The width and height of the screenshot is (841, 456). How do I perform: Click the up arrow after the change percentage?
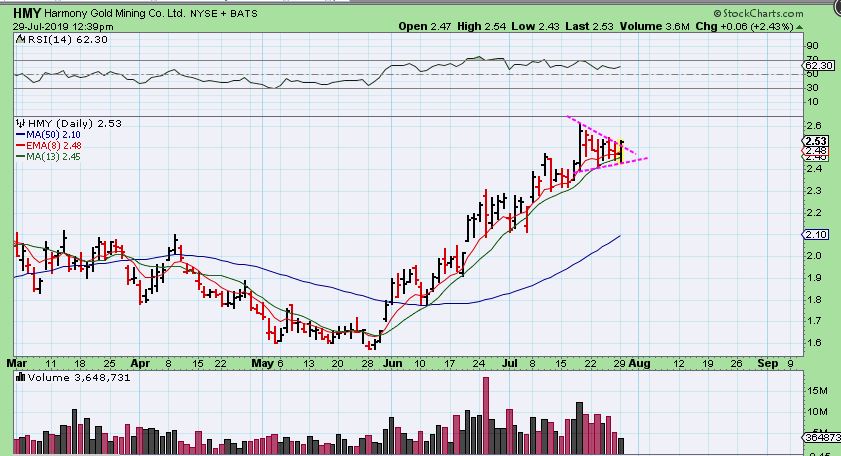[x=800, y=27]
